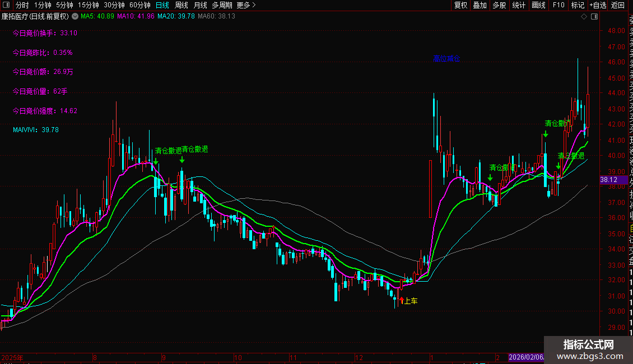
Task: Click the yellow 上车 buy signal label
Action: tap(411, 301)
